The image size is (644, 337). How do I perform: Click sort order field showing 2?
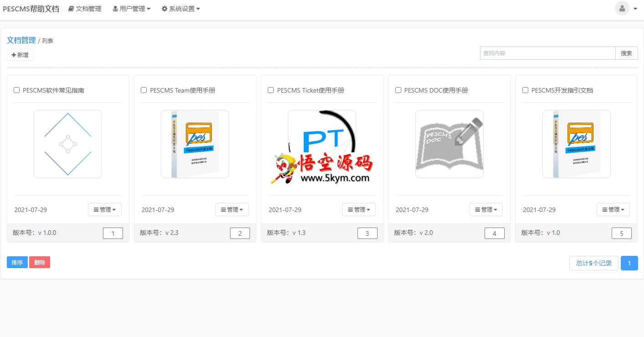240,233
